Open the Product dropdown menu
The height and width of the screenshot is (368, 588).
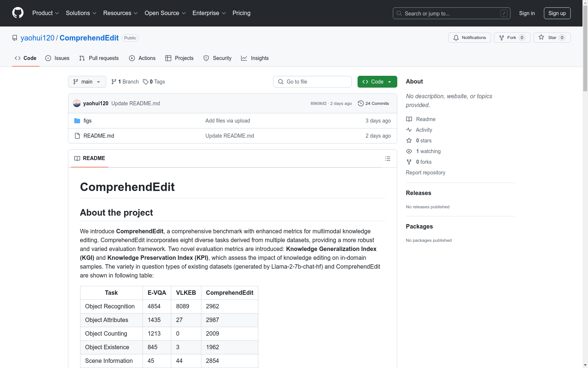(46, 13)
